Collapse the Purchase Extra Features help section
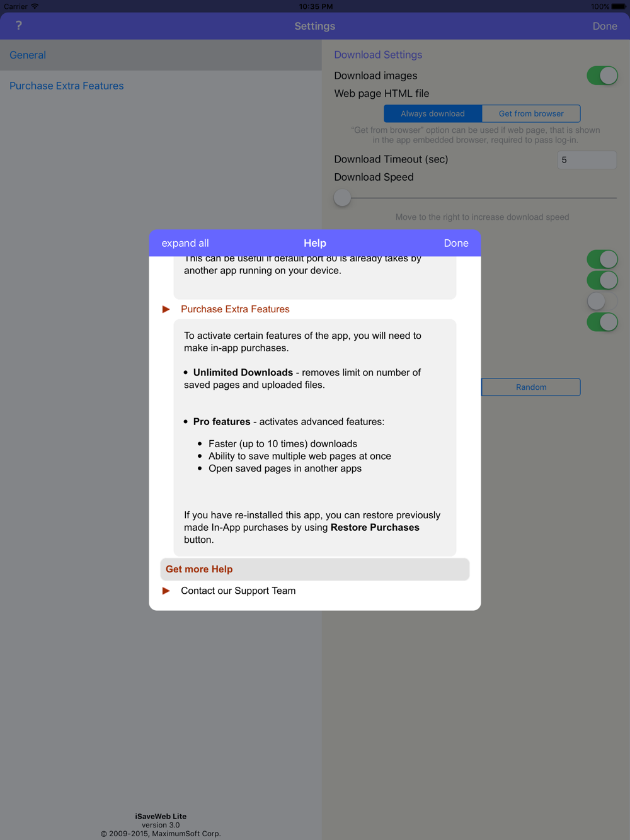Viewport: 630px width, 840px height. (235, 309)
